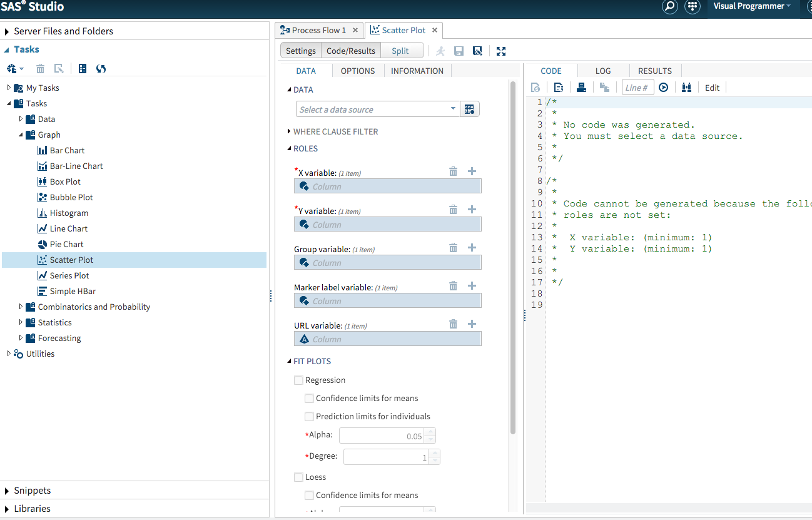Screen dimensions: 812x520
Task: Select the Histogram task in Graph
Action: [x=69, y=213]
